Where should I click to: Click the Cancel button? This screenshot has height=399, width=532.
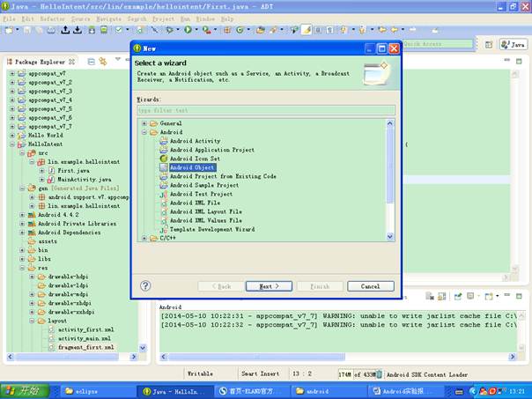[370, 286]
